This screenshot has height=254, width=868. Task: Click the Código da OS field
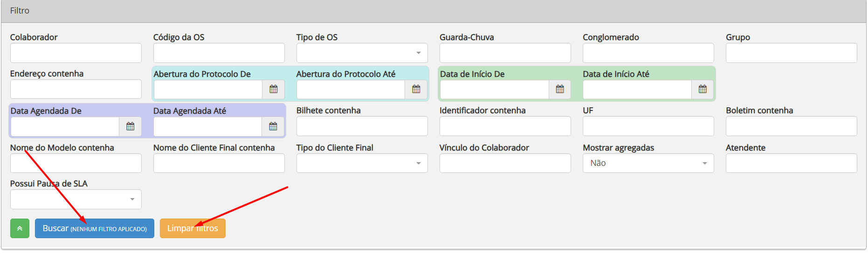click(219, 53)
